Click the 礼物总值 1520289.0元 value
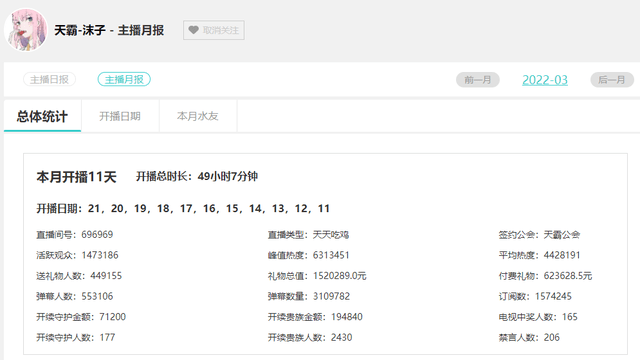 (340, 276)
